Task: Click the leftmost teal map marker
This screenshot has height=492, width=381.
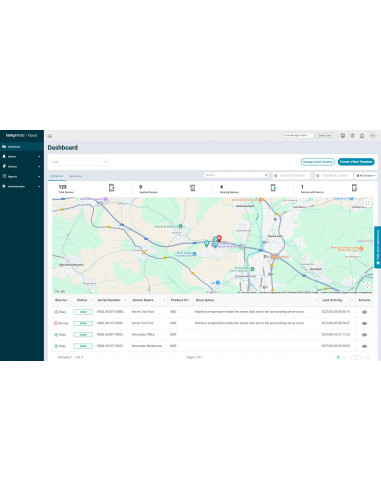Action: click(207, 244)
